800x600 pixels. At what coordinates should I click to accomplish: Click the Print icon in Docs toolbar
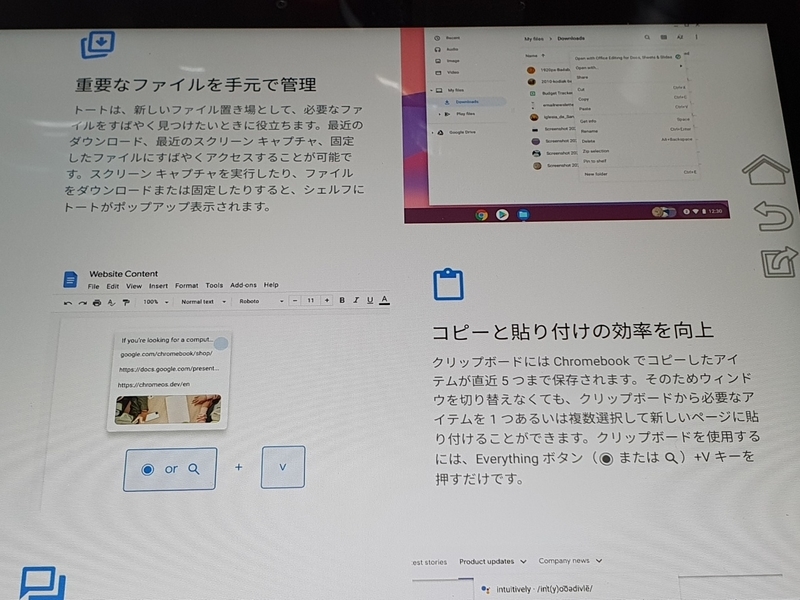coord(97,303)
